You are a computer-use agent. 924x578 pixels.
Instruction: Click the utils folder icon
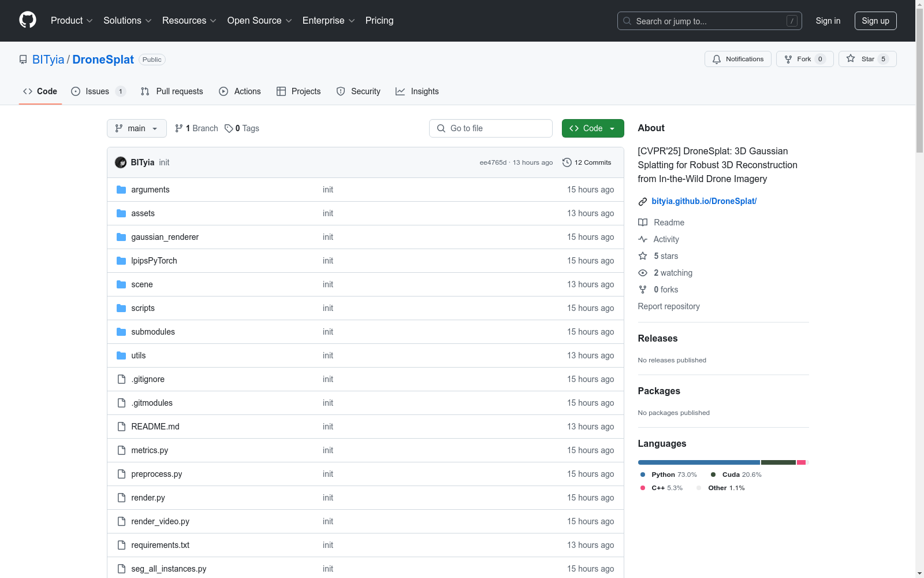click(121, 355)
